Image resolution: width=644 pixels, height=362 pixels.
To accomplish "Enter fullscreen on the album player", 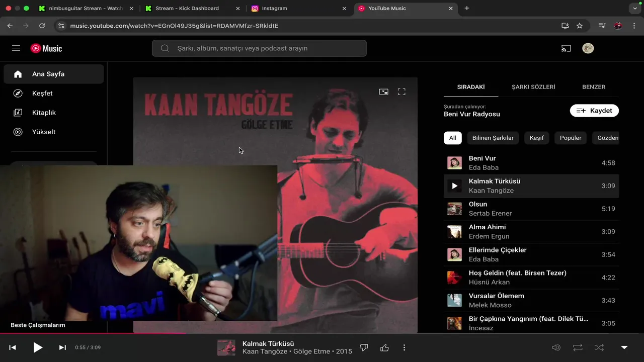I will (x=401, y=92).
